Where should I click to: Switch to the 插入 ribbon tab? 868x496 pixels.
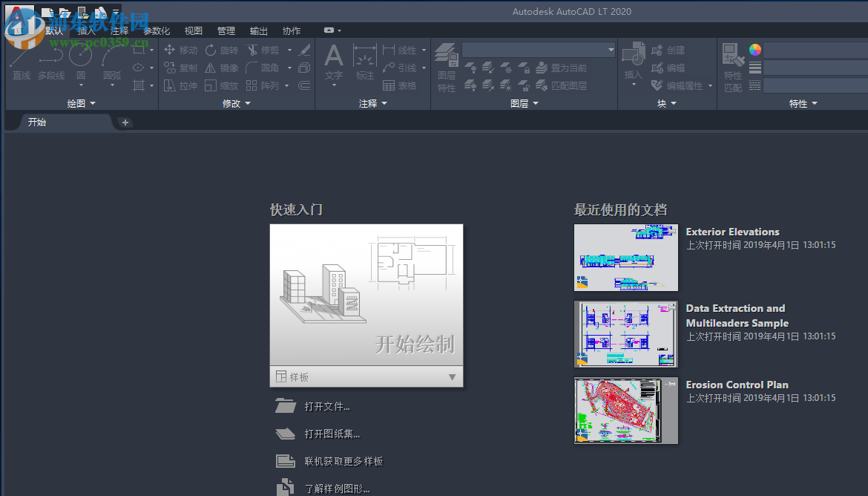87,31
